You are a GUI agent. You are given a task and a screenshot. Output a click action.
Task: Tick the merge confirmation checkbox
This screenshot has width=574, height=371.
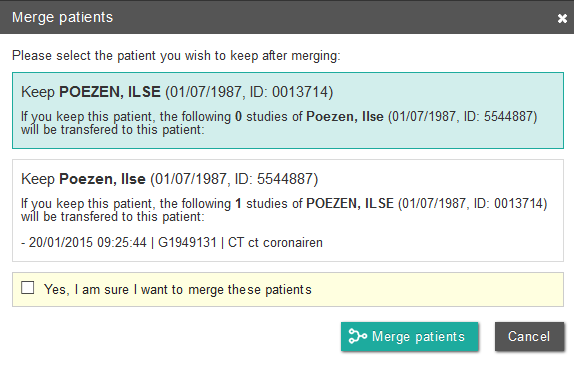pos(28,288)
